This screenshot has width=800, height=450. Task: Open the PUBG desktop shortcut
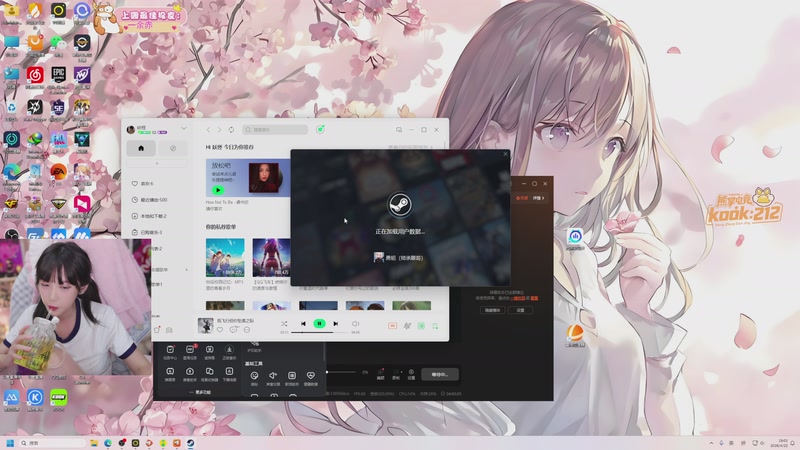82,108
